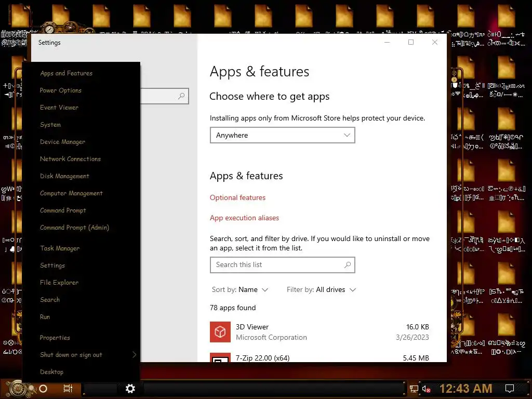The height and width of the screenshot is (399, 532).
Task: Open the Optional features link
Action: [237, 197]
